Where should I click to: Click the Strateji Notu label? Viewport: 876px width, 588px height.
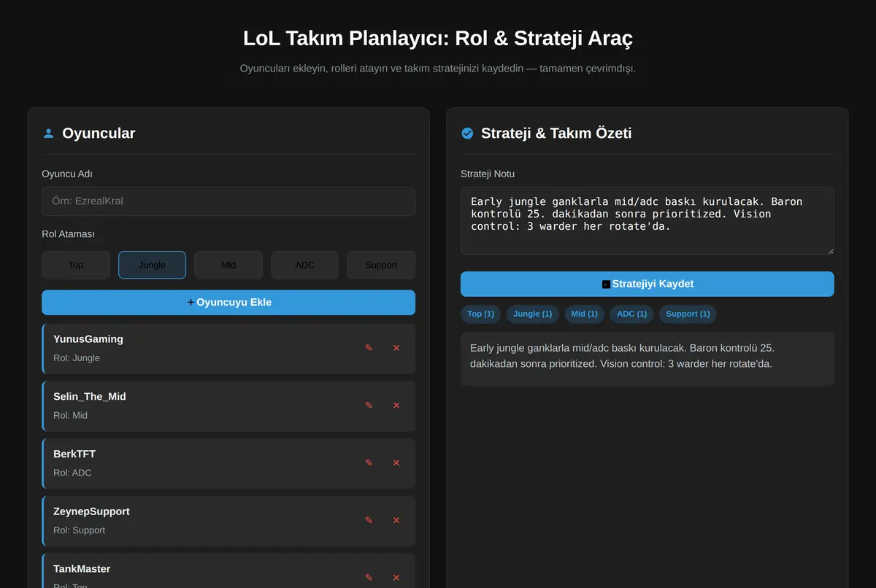click(488, 174)
